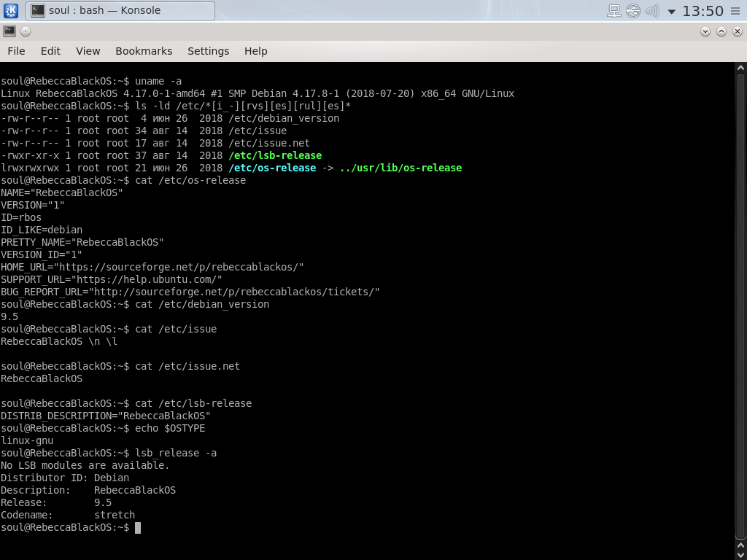Click the ../usr/lib/os-release link target
The image size is (747, 560).
pyautogui.click(x=400, y=168)
